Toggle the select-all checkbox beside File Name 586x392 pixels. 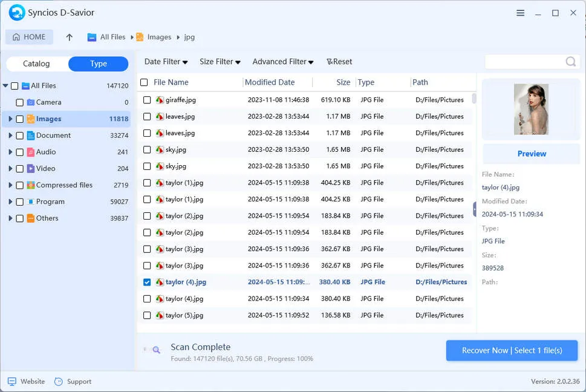[x=144, y=82]
